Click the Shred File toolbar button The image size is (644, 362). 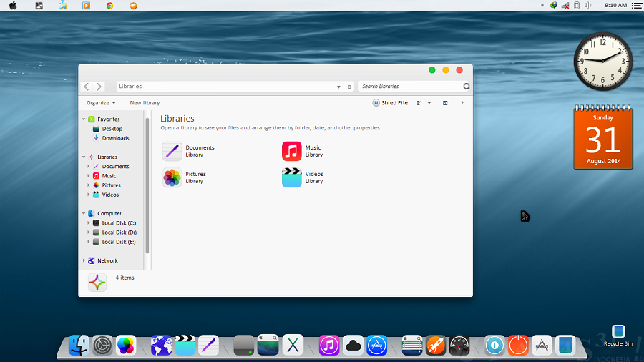pos(390,102)
